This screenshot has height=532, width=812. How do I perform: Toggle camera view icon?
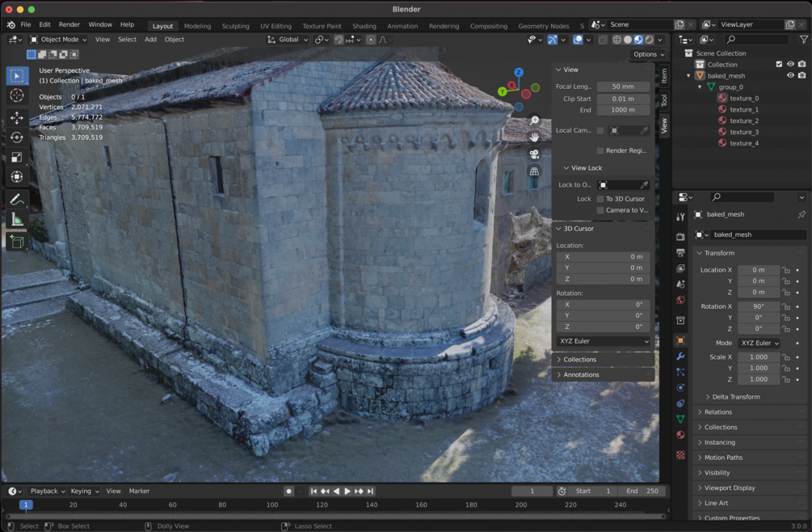tap(534, 154)
